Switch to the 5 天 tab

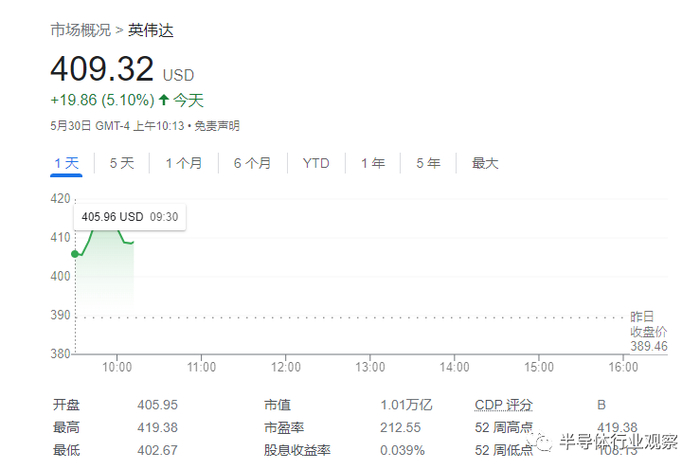click(x=121, y=163)
